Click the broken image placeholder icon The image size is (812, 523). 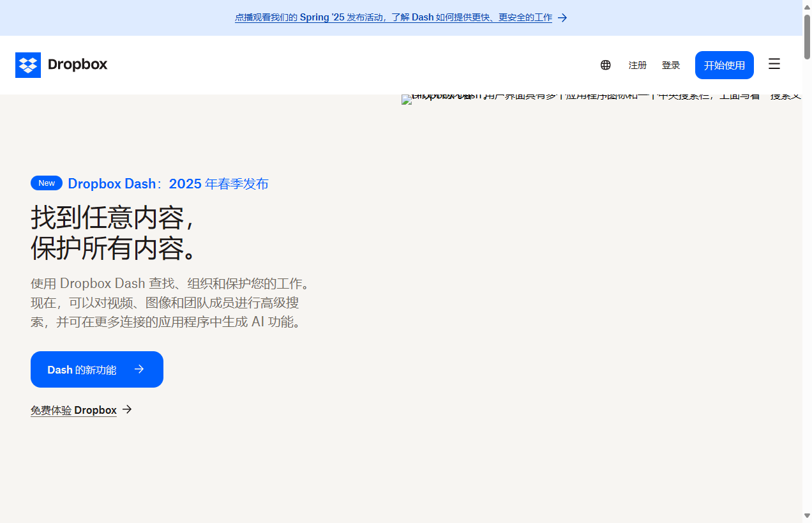pyautogui.click(x=406, y=100)
